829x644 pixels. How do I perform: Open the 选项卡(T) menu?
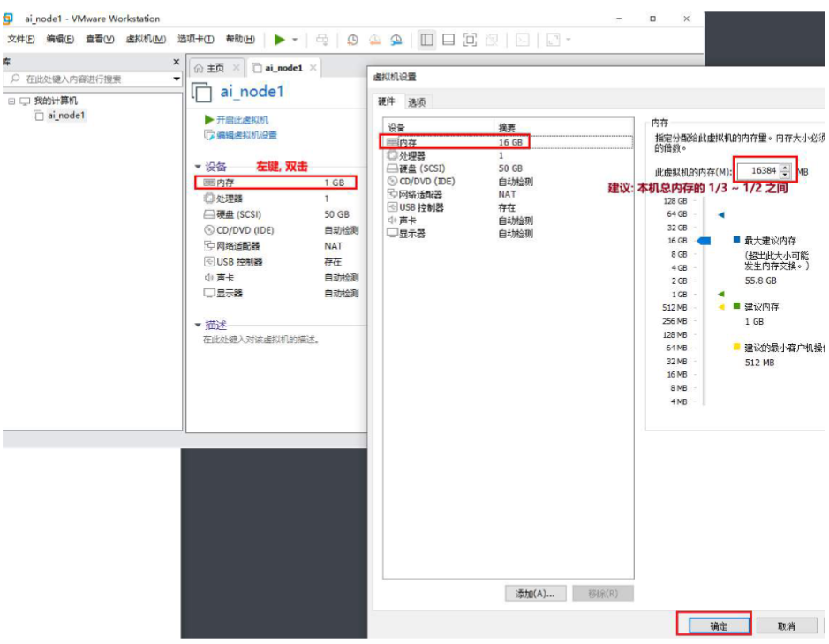coord(196,39)
